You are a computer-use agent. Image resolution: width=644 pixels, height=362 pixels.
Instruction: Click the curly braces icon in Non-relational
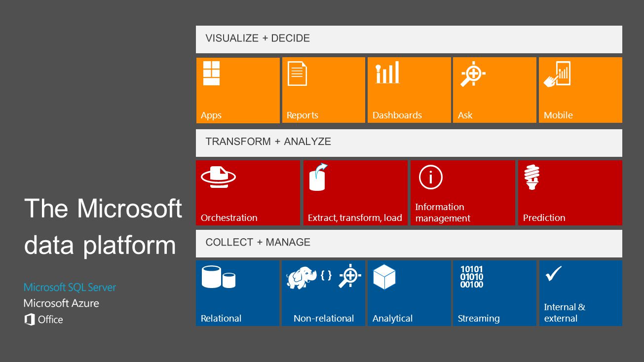(x=326, y=275)
